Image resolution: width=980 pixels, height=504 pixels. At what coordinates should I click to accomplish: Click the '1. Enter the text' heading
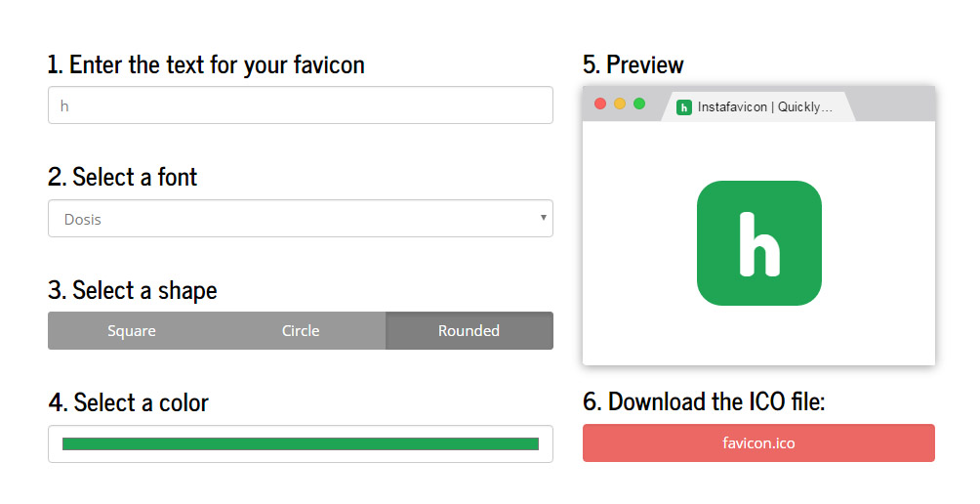coord(206,65)
